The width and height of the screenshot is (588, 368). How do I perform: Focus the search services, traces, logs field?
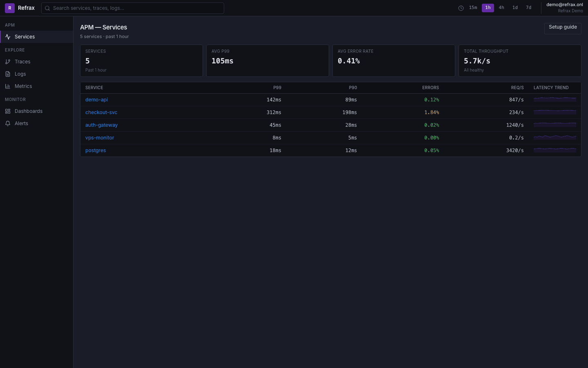coord(133,8)
